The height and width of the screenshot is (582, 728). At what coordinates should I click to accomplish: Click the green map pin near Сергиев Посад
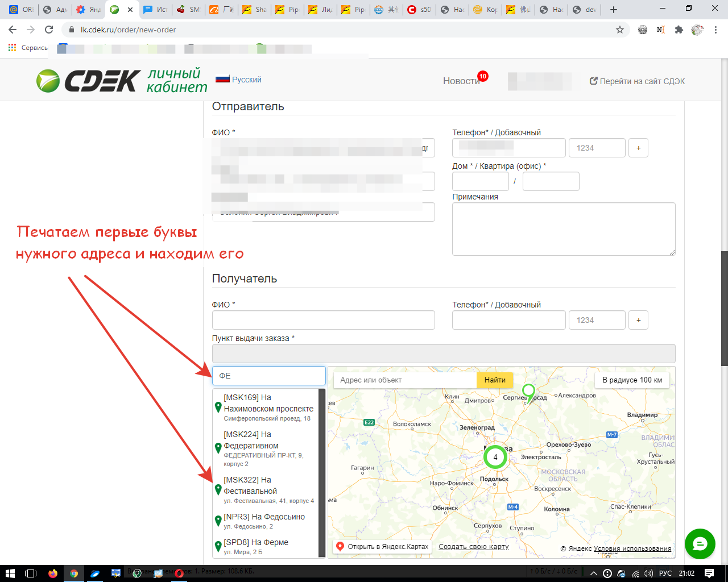[x=528, y=392]
